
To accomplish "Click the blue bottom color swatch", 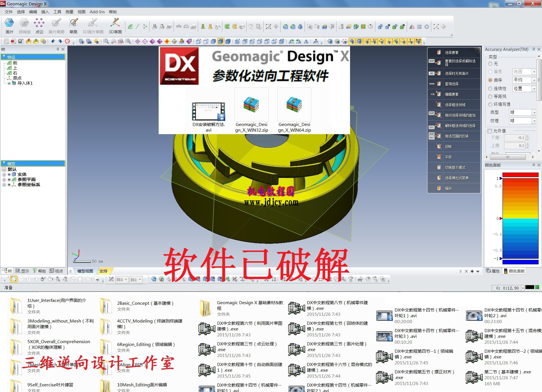I will (521, 262).
